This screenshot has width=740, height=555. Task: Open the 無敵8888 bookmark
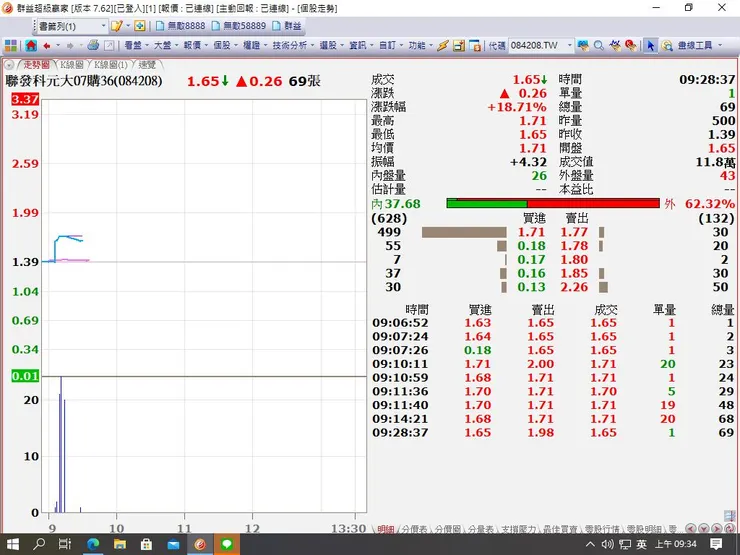pos(181,26)
